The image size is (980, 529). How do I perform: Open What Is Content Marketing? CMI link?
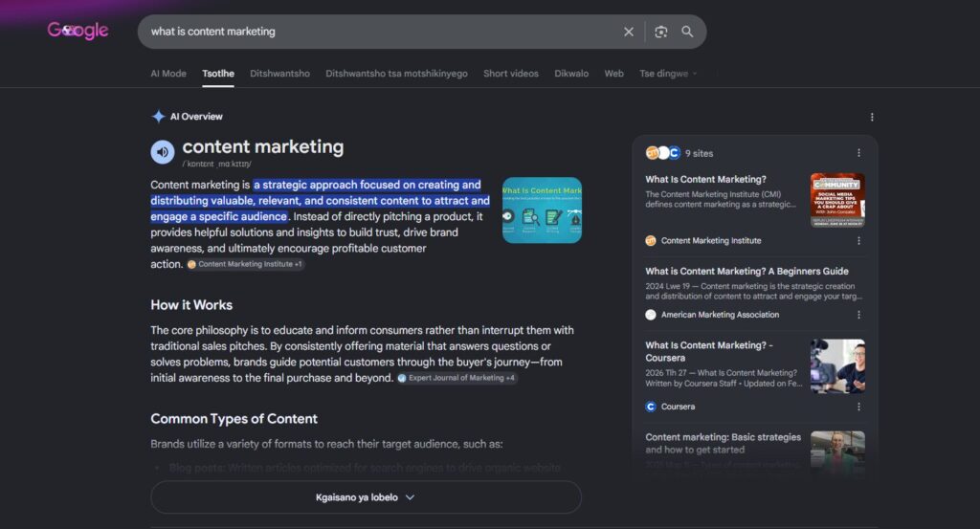click(705, 179)
